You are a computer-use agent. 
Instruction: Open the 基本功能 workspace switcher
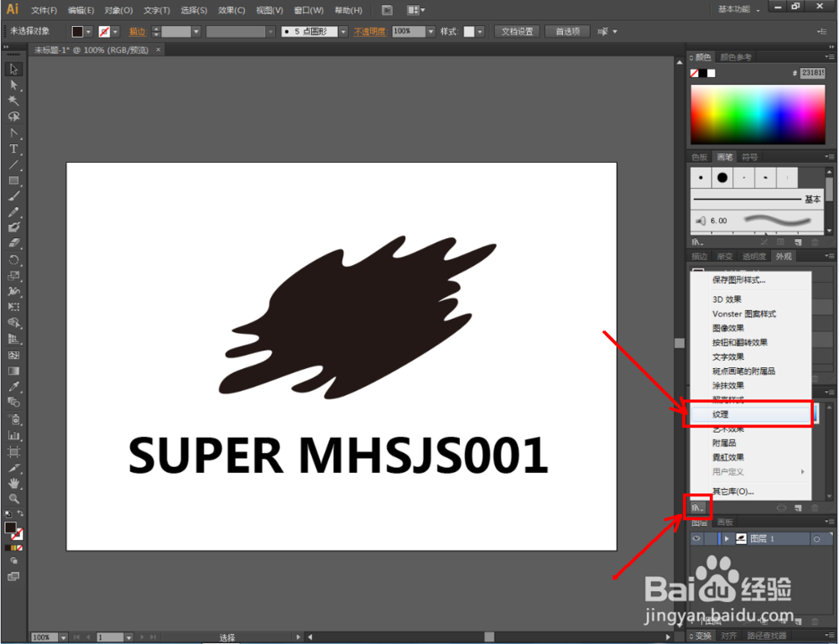738,9
